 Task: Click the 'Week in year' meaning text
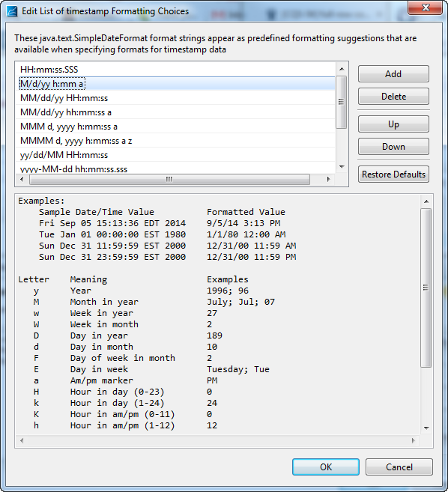point(102,313)
